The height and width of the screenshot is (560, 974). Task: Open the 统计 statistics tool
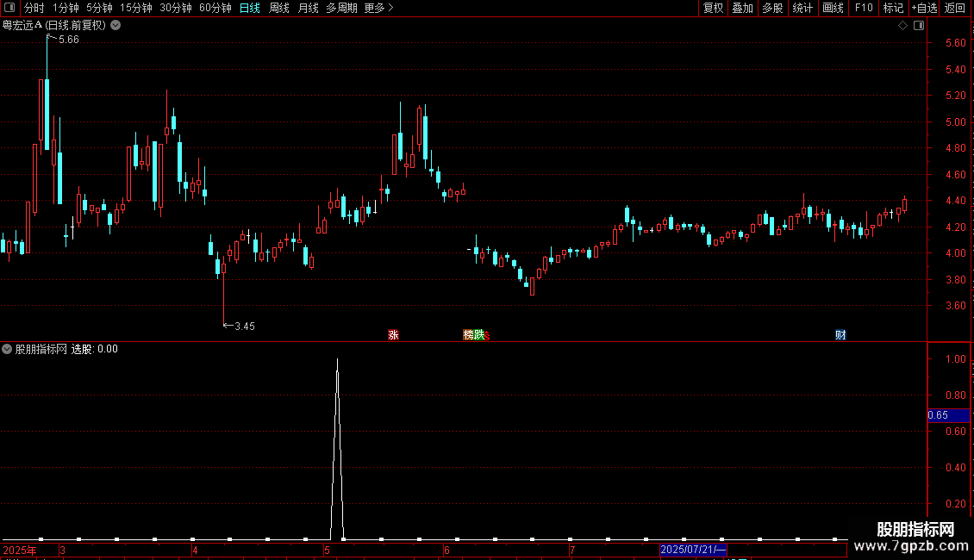(802, 8)
